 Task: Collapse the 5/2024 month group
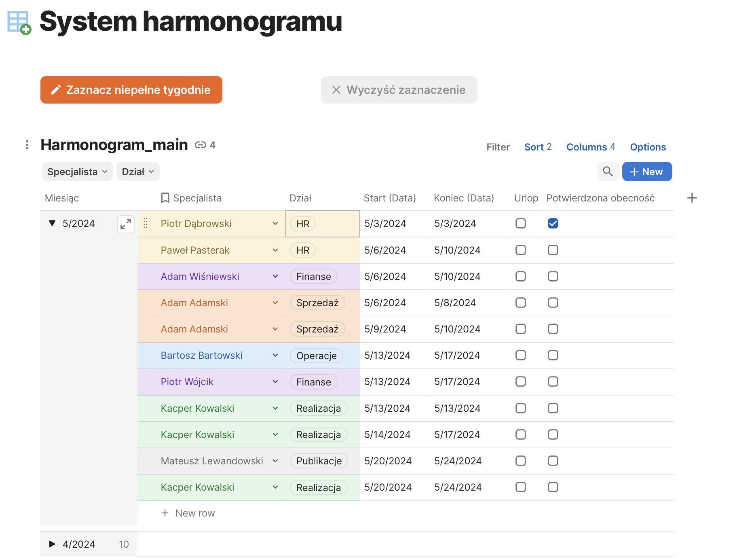(x=52, y=223)
